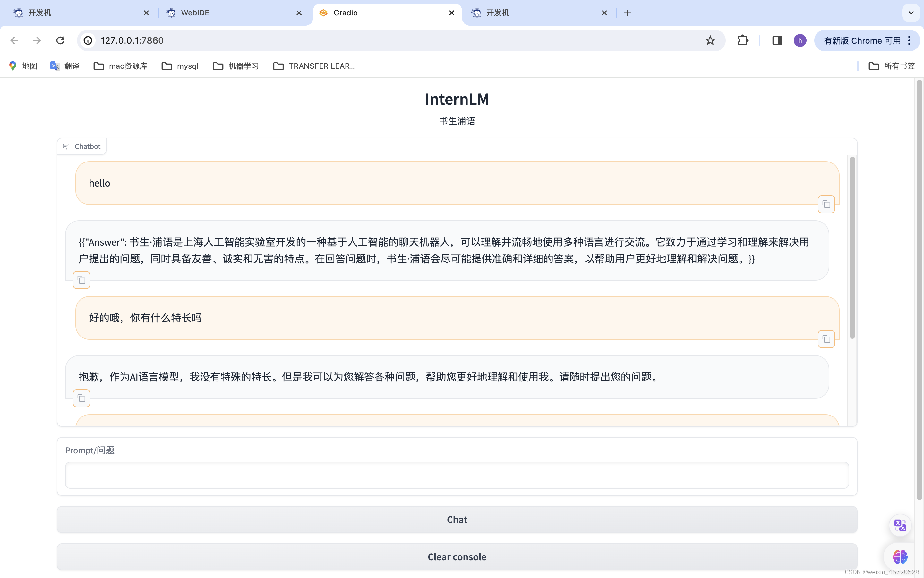Open the 机器学习 bookmark folder
The height and width of the screenshot is (578, 924).
[x=236, y=66]
